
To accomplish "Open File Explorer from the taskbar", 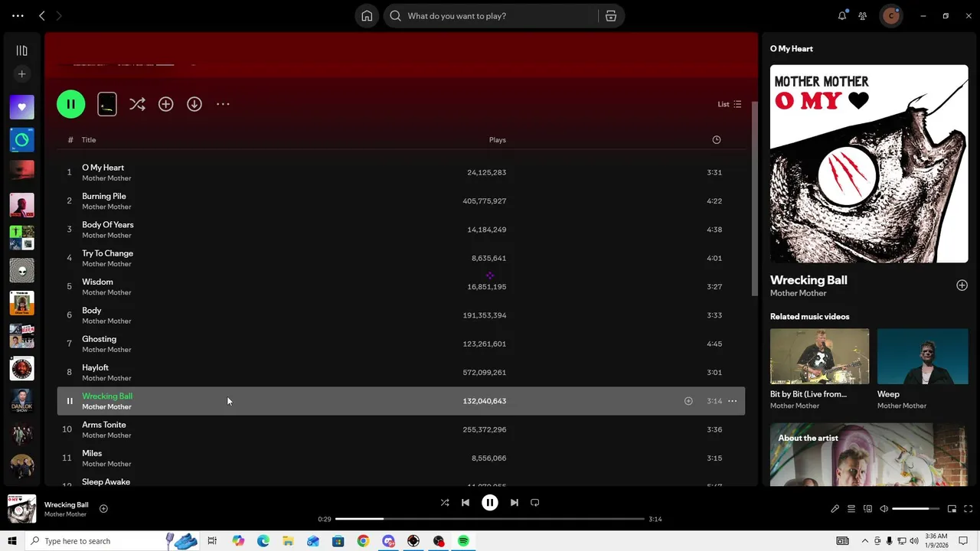I will click(x=288, y=541).
